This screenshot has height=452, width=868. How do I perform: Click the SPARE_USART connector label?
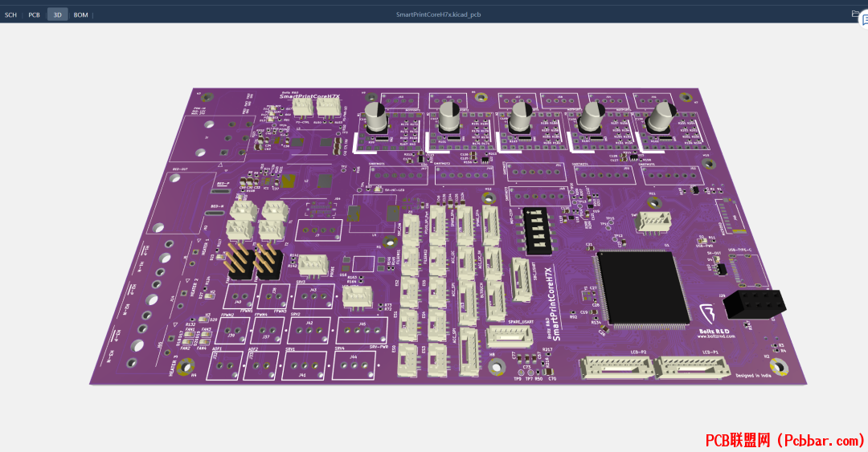click(x=520, y=321)
